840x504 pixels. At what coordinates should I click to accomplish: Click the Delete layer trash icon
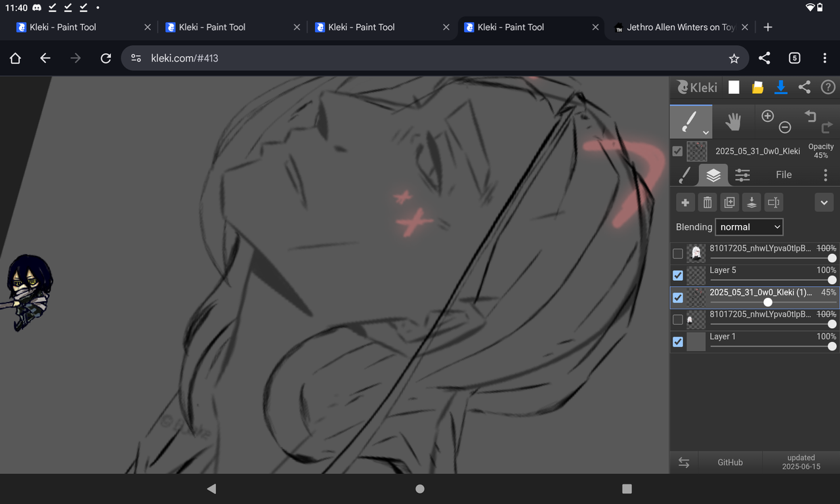[x=707, y=202]
